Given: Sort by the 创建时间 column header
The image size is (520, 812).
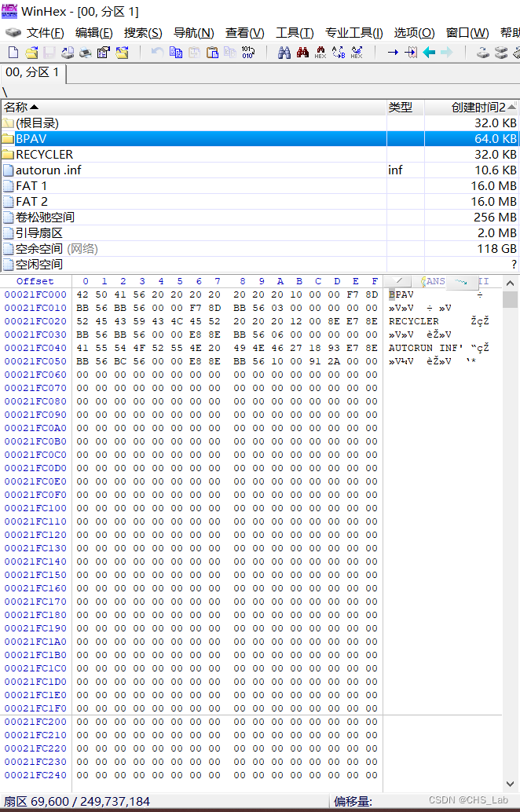Looking at the screenshot, I should pyautogui.click(x=471, y=108).
